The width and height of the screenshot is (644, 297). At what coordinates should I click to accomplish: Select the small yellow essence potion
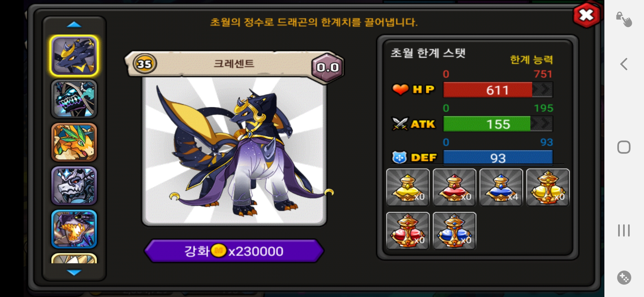(408, 187)
